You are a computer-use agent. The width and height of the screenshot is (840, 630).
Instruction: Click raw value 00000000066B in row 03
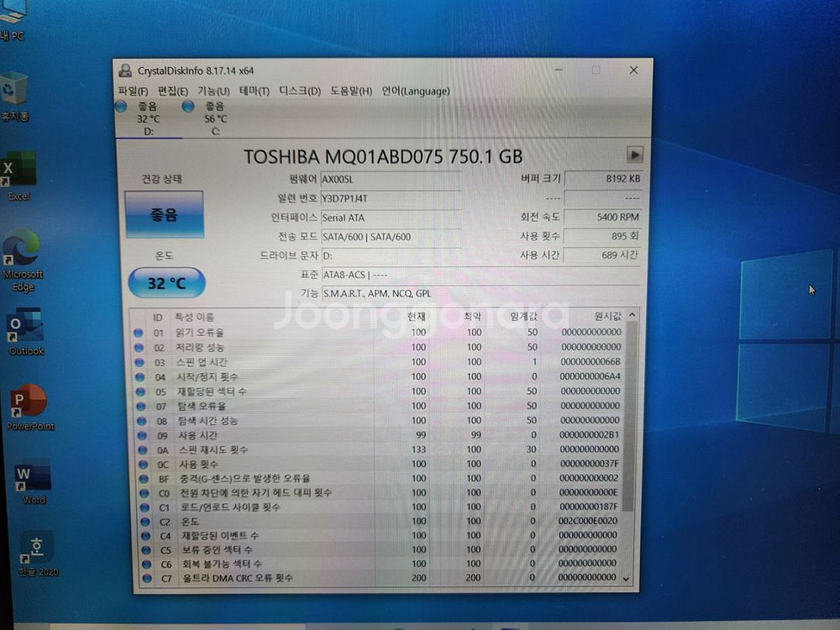pos(591,361)
